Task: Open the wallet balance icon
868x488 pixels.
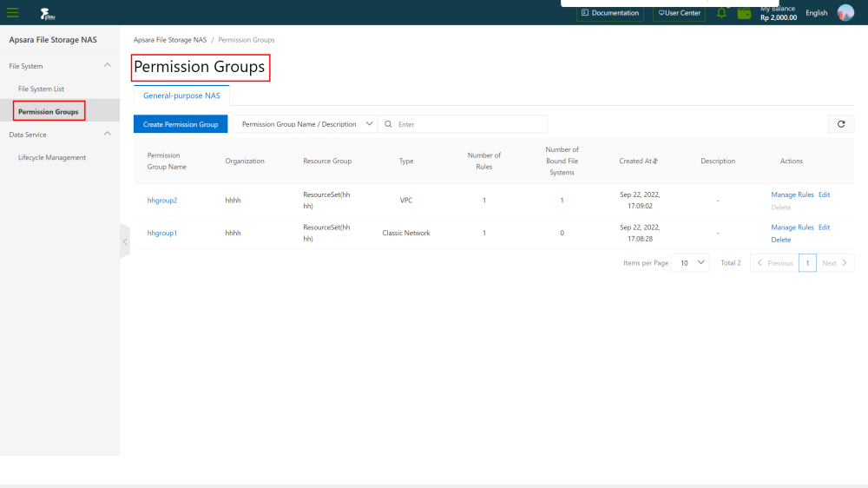Action: [744, 13]
